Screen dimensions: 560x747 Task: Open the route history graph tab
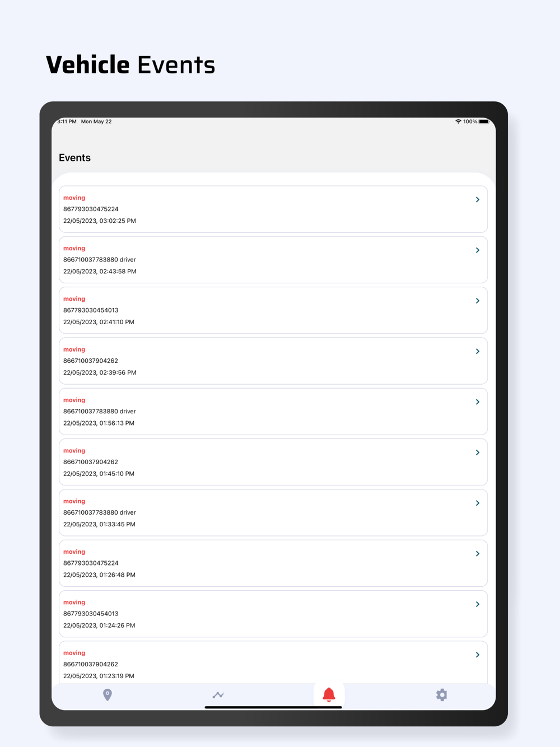(218, 695)
